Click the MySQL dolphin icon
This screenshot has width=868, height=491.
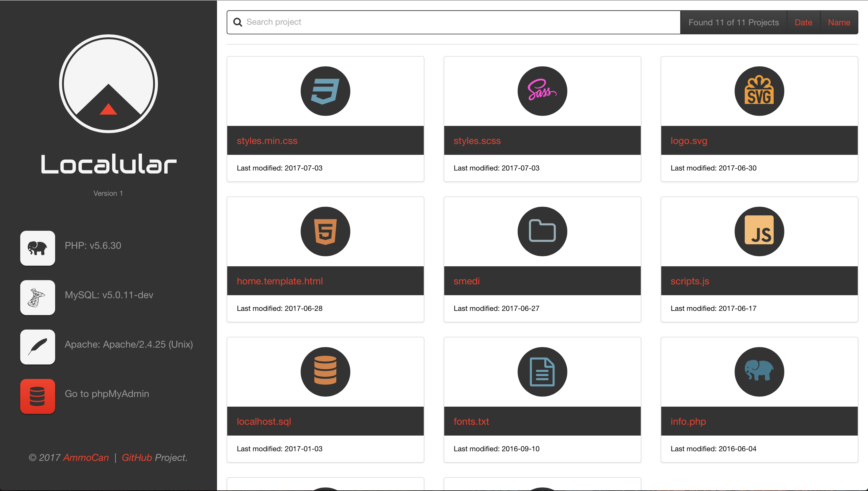(37, 297)
